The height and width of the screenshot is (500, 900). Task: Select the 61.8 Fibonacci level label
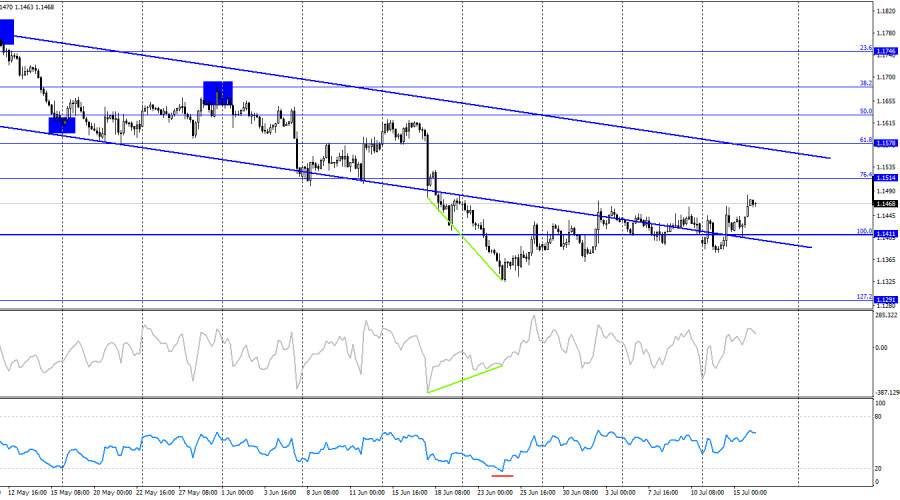[x=866, y=139]
